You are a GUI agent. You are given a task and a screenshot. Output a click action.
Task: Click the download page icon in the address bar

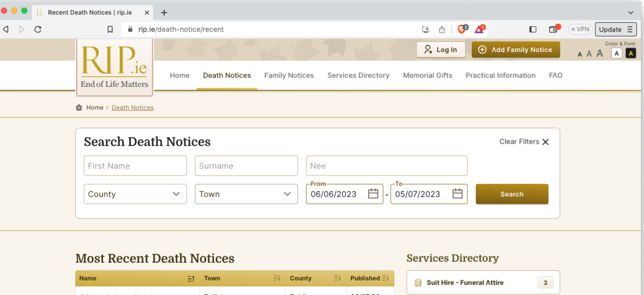[426, 29]
